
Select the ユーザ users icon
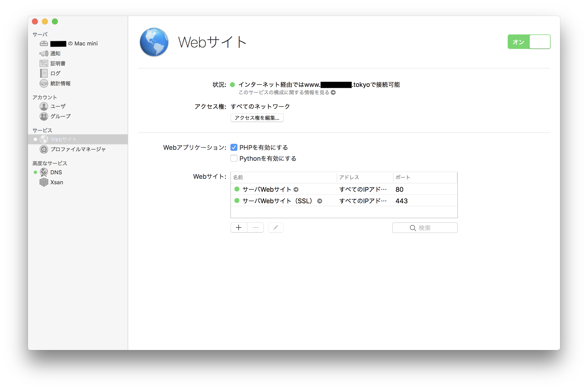[x=44, y=106]
